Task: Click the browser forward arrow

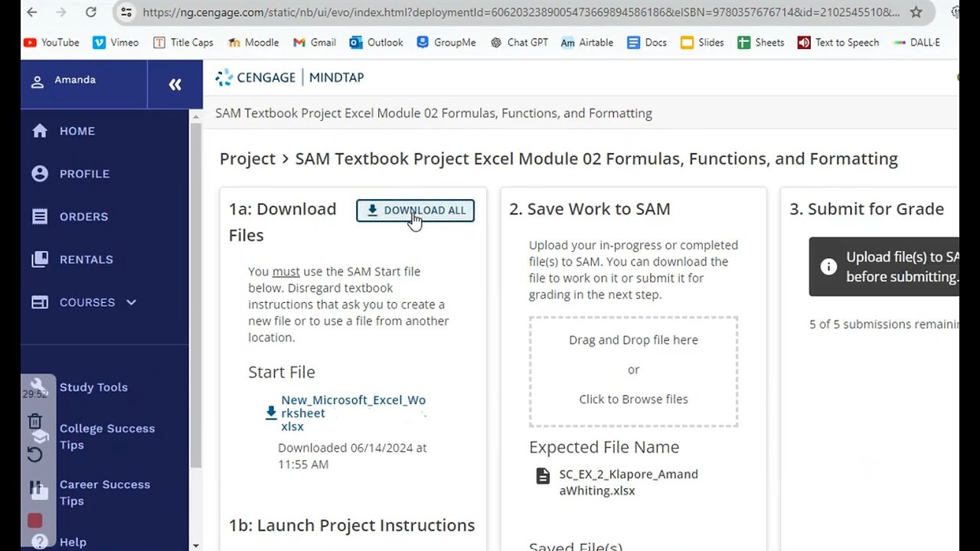Action: [x=61, y=12]
